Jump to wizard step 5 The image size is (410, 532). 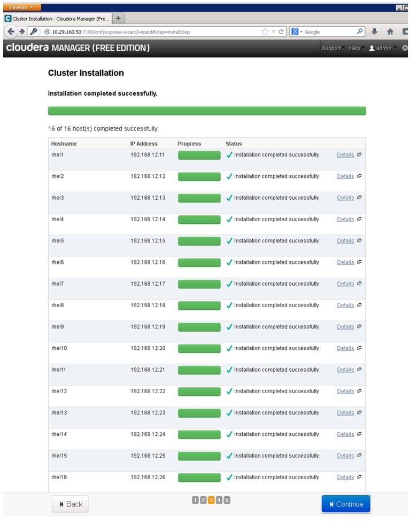click(x=227, y=500)
